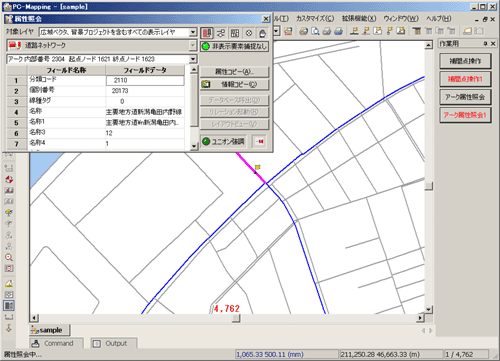Click the hand-shaped icon in attribute dialog
The height and width of the screenshot is (361, 500).
263,33
